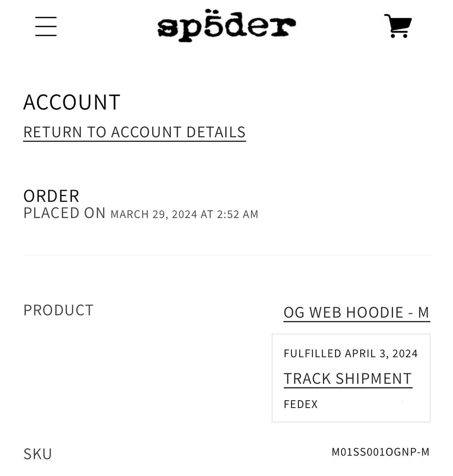Click the FEDEX carrier name

point(300,404)
